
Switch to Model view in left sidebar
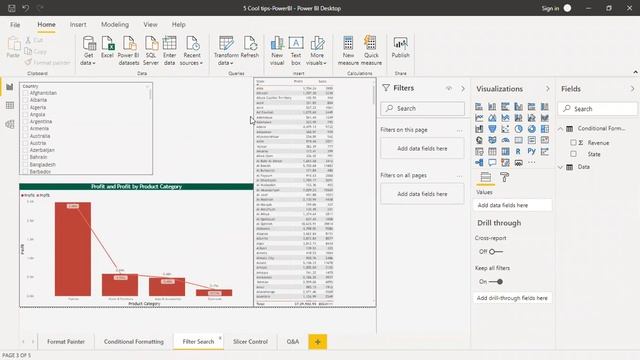[10, 124]
